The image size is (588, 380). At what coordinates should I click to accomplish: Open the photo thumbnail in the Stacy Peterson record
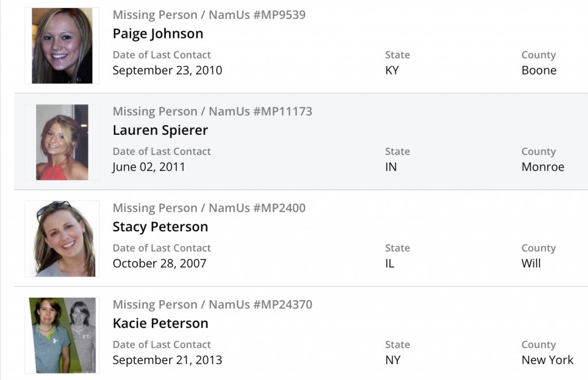point(62,239)
